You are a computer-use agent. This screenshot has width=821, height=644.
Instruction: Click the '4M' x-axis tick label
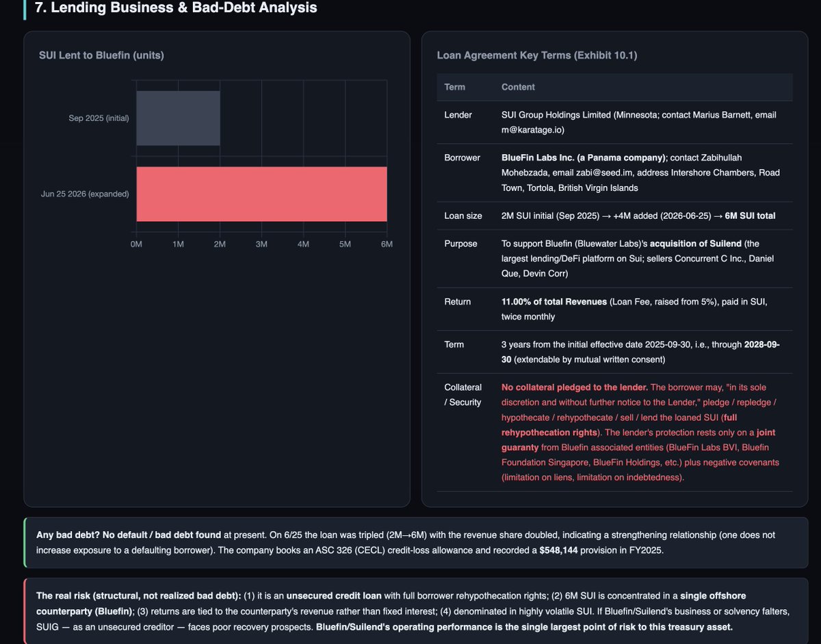304,244
